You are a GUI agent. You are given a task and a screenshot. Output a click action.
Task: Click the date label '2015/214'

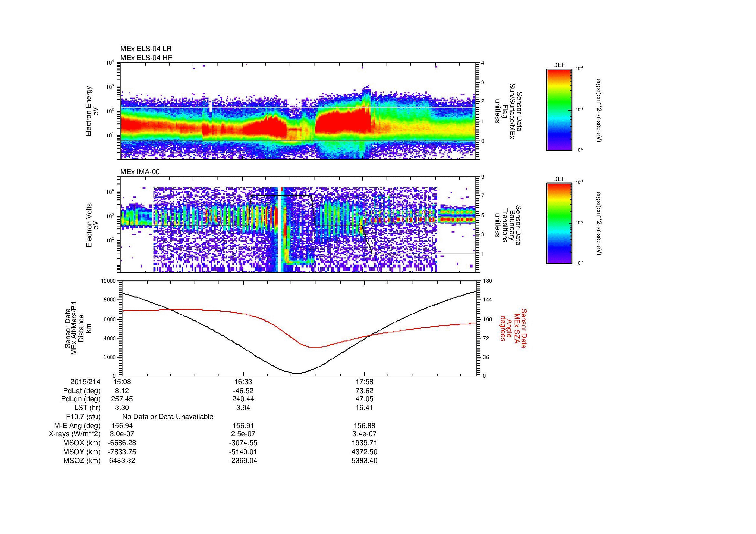click(x=85, y=382)
